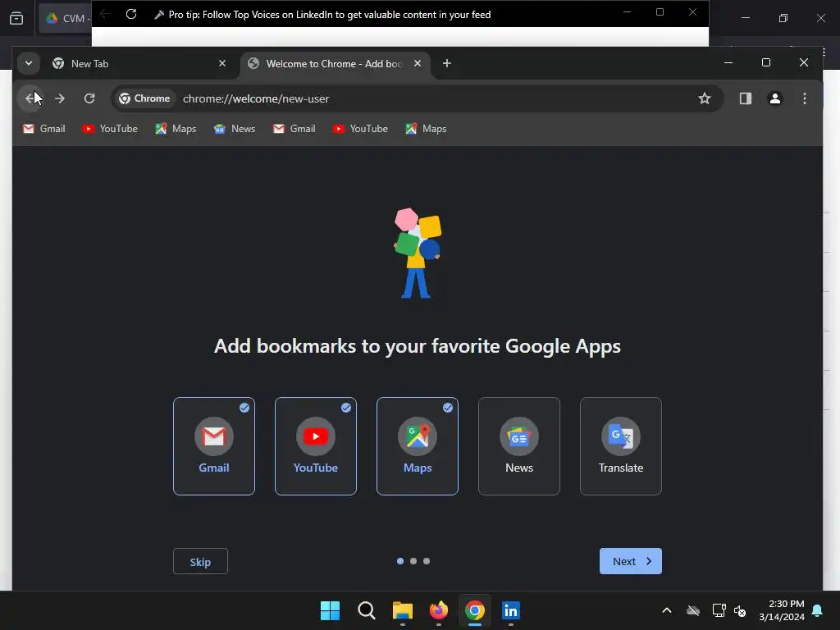Open the second Maps bookmark
Viewport: 840px width, 630px height.
(426, 129)
